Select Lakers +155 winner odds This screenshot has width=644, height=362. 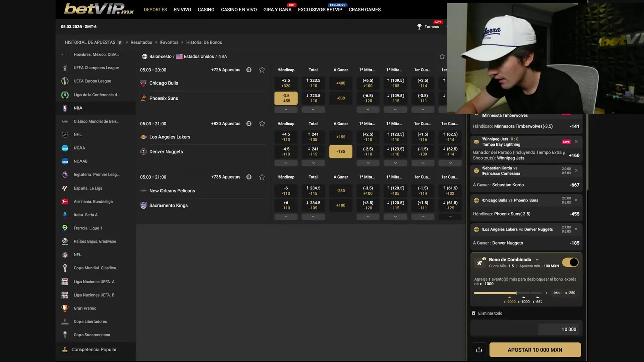click(341, 137)
